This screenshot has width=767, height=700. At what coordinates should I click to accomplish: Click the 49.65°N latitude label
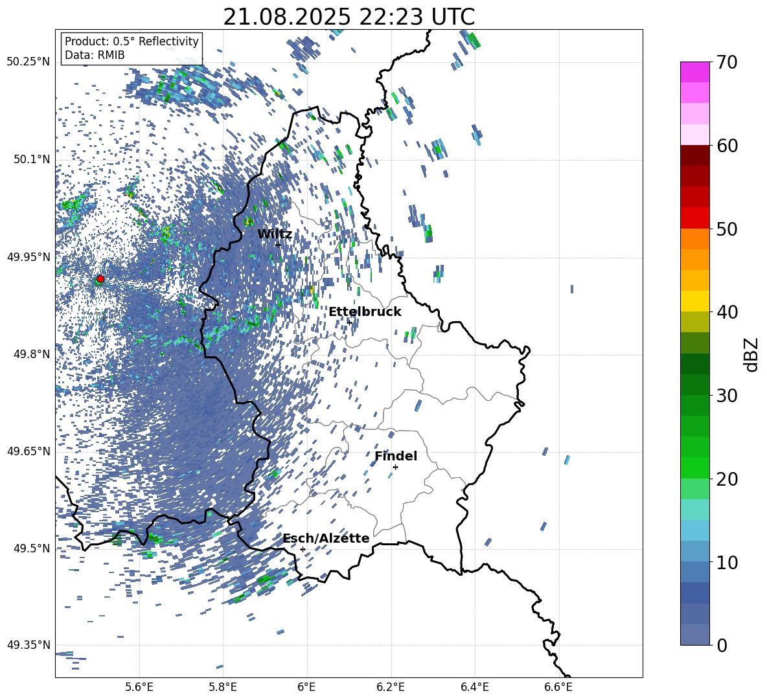coord(29,451)
